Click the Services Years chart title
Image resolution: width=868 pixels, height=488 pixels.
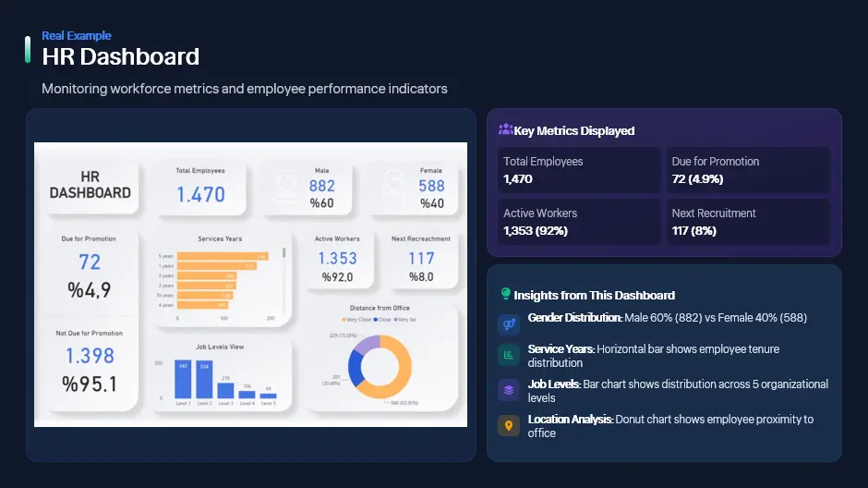pyautogui.click(x=220, y=238)
